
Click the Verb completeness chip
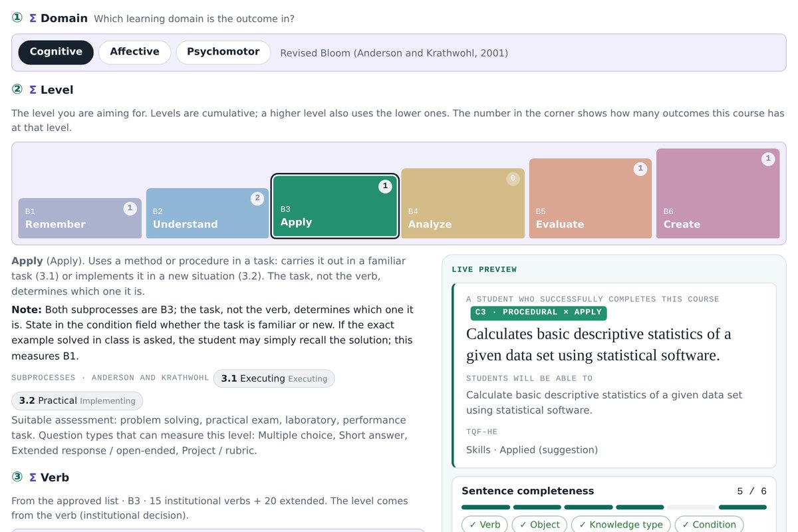pos(485,525)
